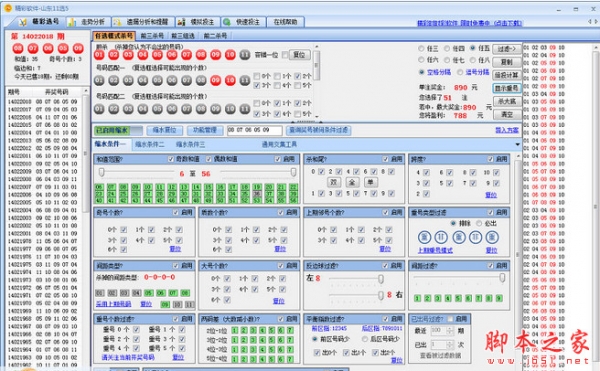The height and width of the screenshot is (371, 600).
Task: Open the 模拟投注 chart icon tab
Action: 181,22
